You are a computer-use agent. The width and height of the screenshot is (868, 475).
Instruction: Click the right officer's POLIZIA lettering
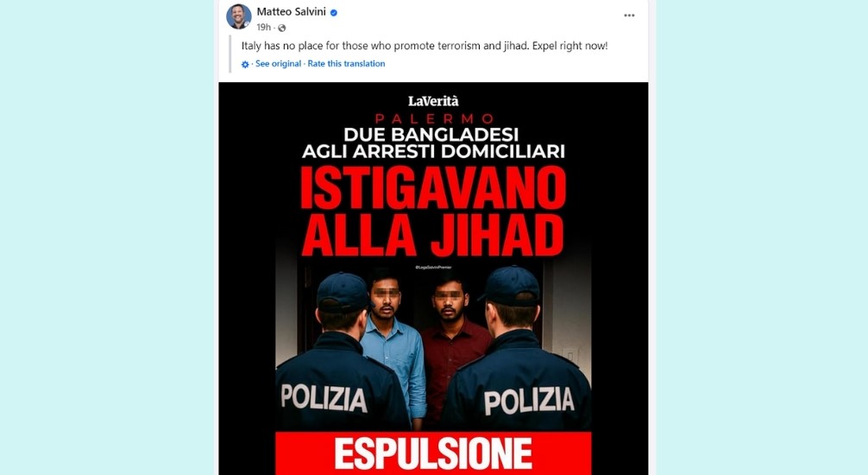(x=529, y=400)
